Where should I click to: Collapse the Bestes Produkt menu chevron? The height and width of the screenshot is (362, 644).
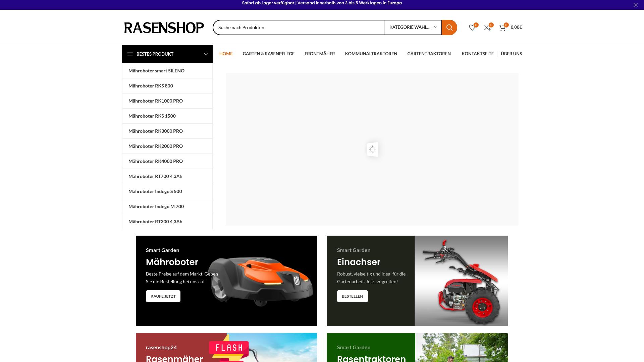(x=206, y=54)
